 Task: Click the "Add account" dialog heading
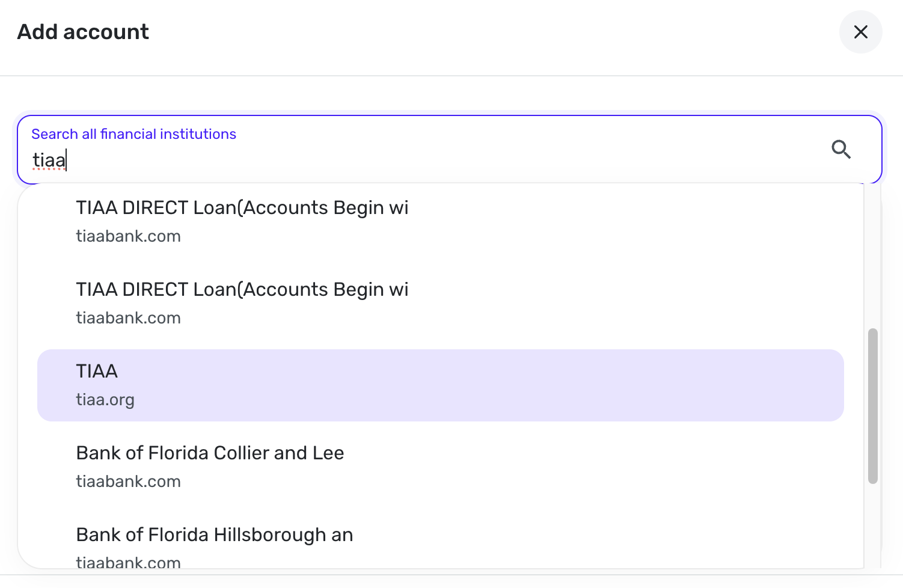[x=83, y=32]
